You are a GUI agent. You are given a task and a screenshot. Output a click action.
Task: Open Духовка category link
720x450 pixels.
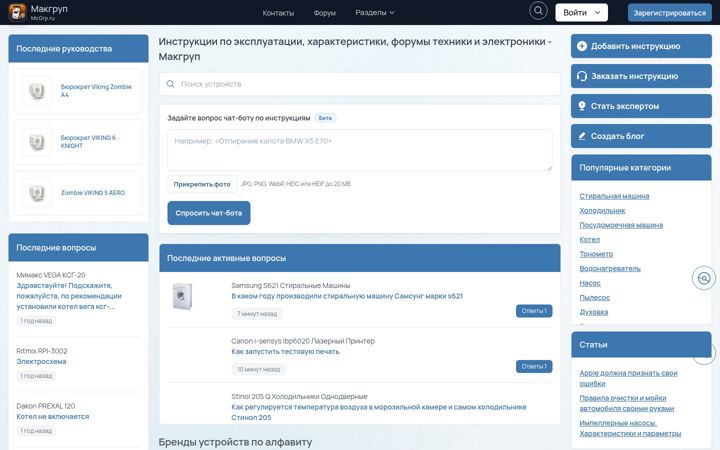click(x=594, y=312)
